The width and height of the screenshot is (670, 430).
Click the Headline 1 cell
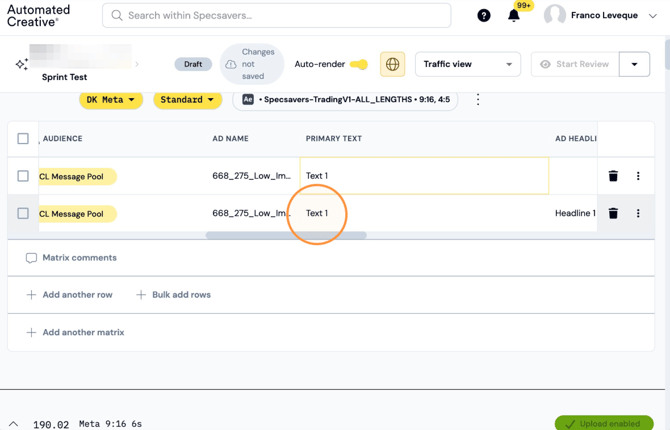(x=575, y=213)
